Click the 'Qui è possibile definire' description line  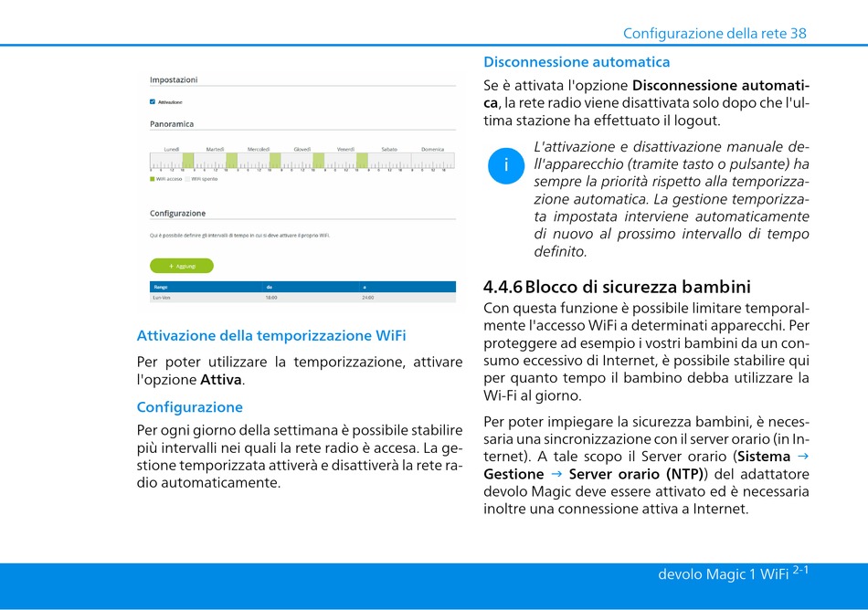[x=239, y=236]
